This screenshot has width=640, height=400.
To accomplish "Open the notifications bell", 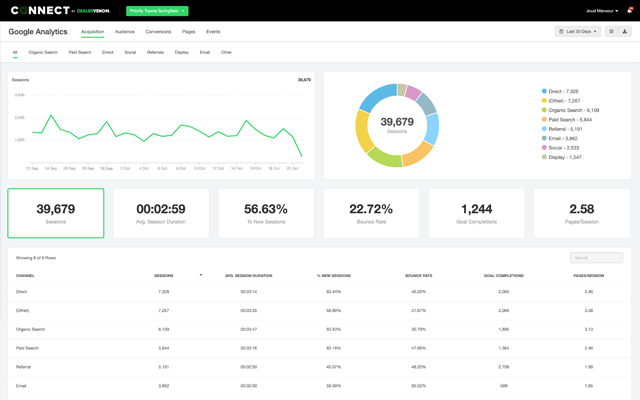I will (629, 11).
